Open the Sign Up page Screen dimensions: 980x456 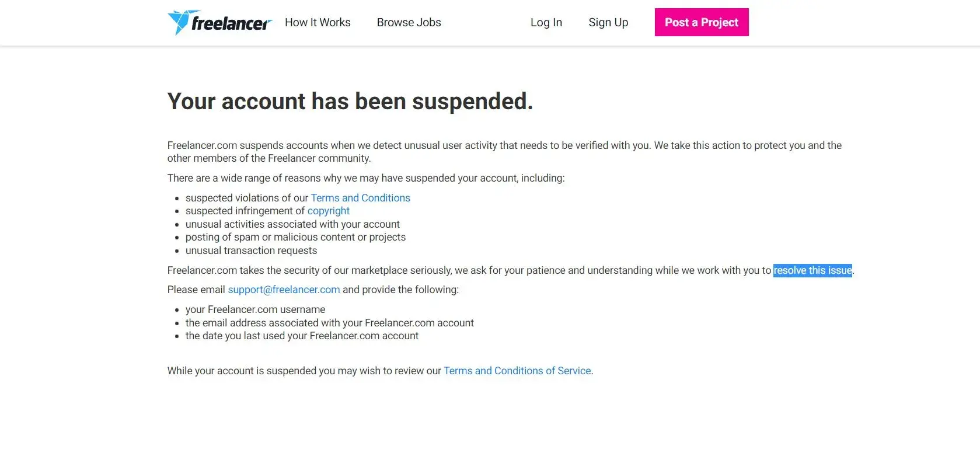[608, 23]
